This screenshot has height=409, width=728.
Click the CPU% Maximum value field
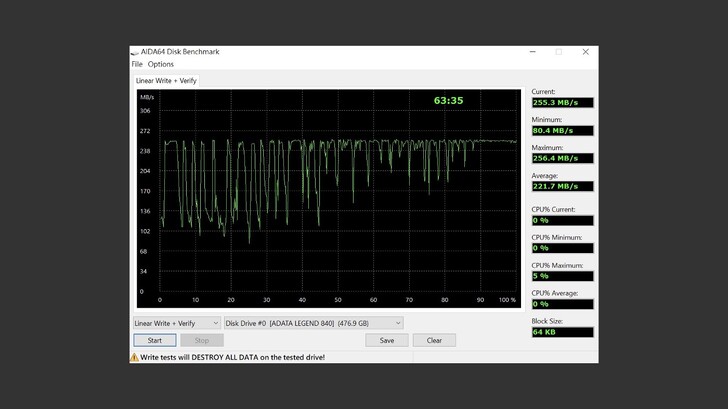point(561,276)
